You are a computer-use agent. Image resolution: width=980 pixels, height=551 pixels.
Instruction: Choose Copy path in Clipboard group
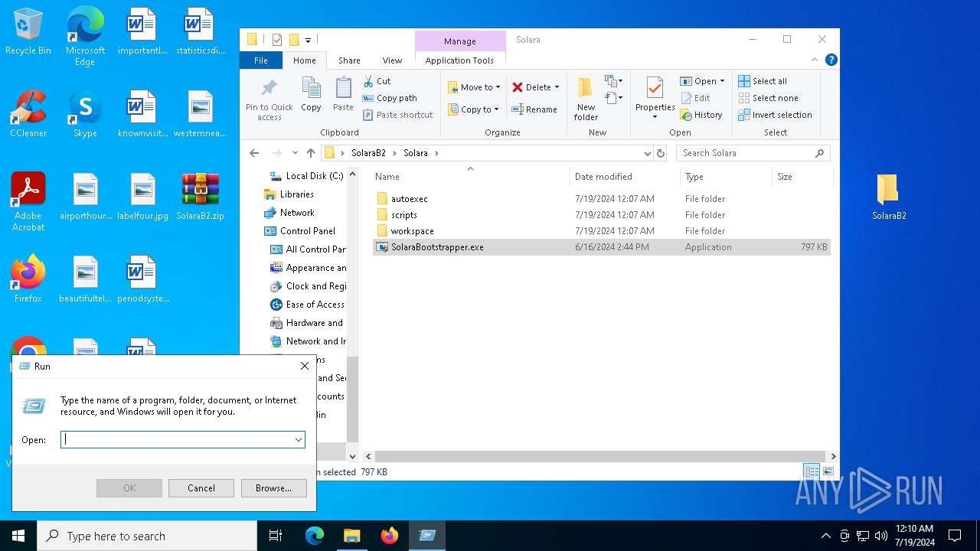pos(390,98)
